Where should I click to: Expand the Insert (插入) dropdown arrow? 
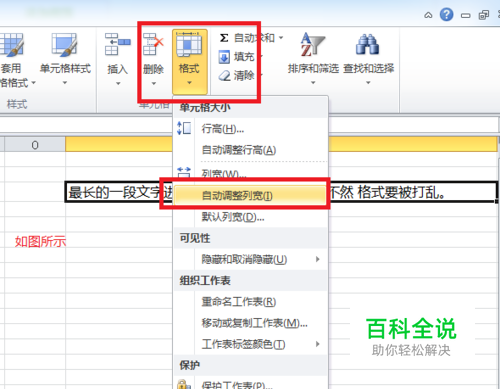(118, 84)
